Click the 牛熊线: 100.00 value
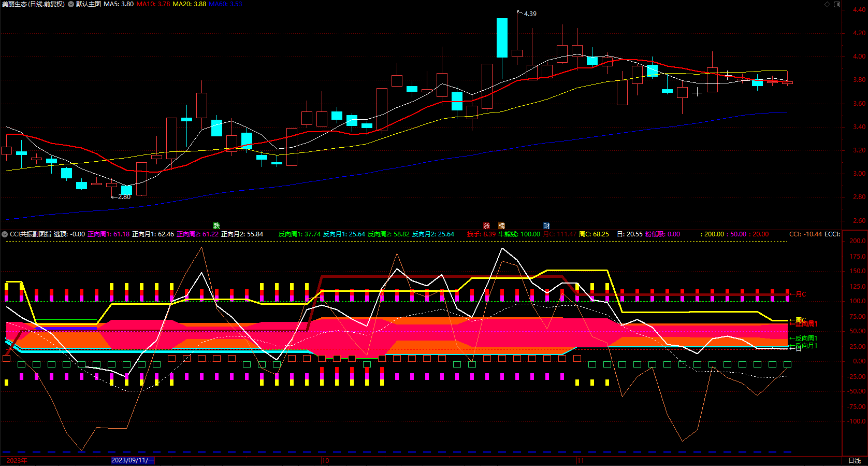The image size is (868, 466). pyautogui.click(x=519, y=234)
